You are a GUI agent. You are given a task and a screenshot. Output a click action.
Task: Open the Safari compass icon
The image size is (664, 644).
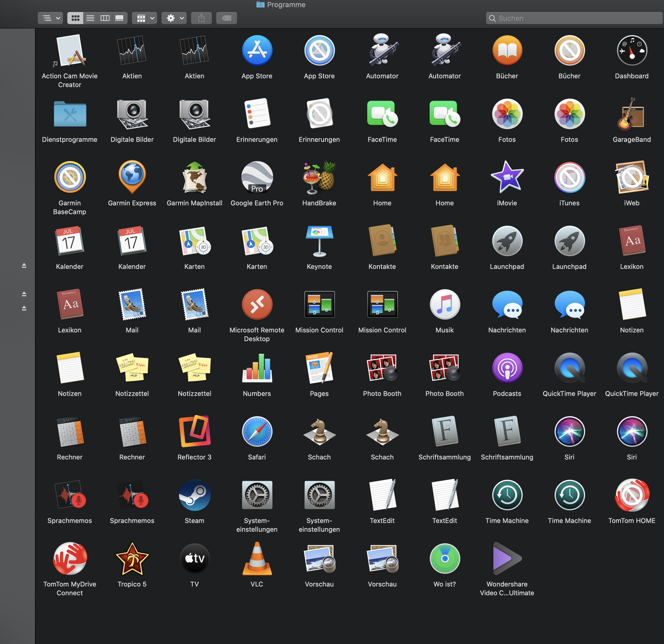(257, 432)
